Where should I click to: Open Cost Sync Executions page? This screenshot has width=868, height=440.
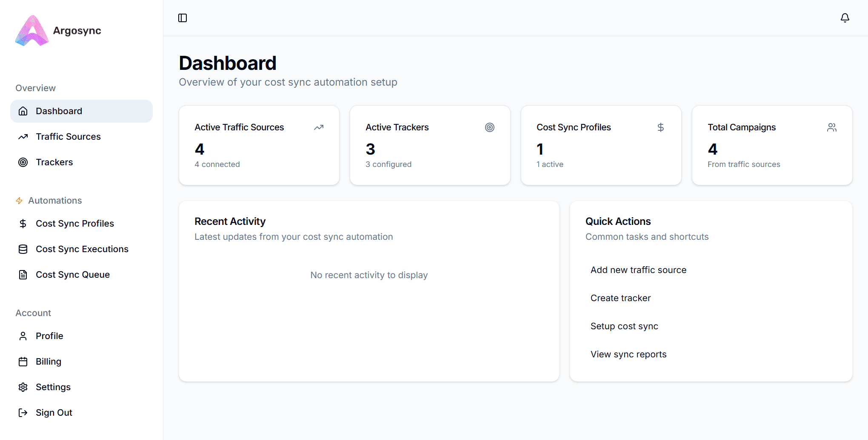coord(82,249)
